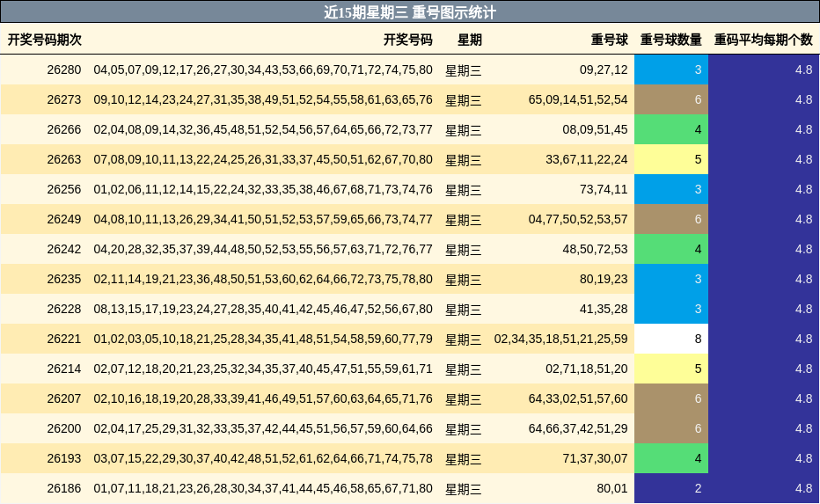820x504 pixels.
Task: Click the 4.8 average in row 26235
Action: pyautogui.click(x=803, y=279)
